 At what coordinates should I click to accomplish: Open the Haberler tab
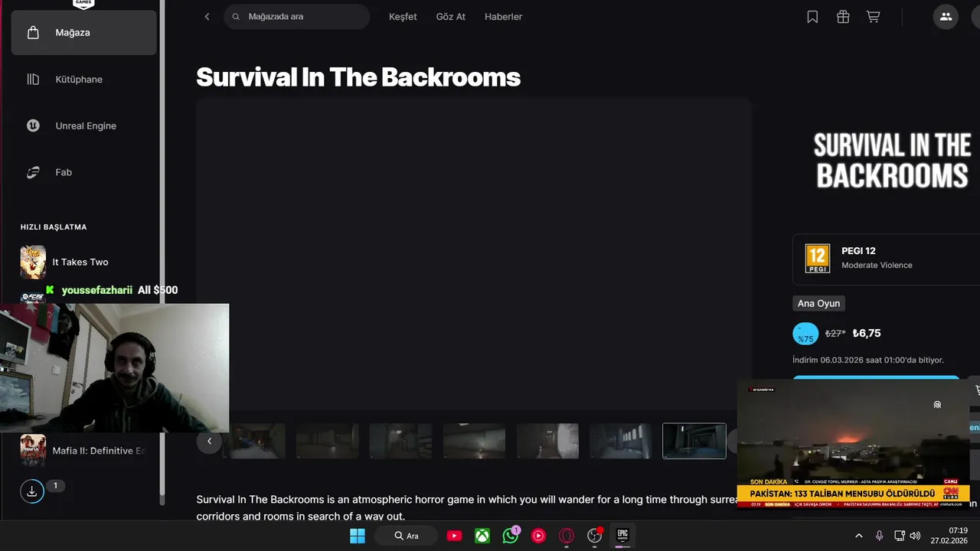click(x=504, y=17)
